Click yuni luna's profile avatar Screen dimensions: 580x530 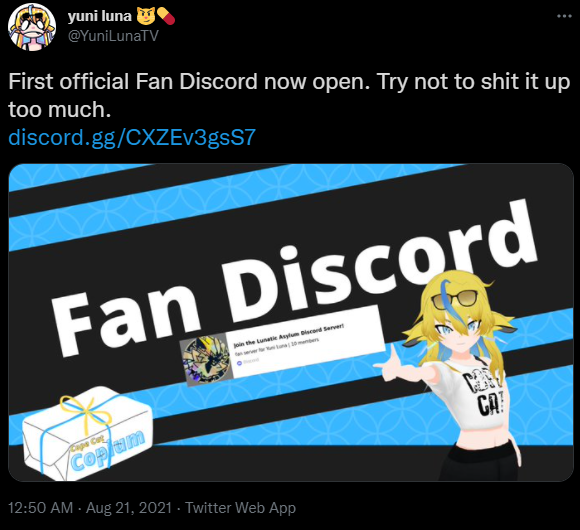(x=32, y=27)
